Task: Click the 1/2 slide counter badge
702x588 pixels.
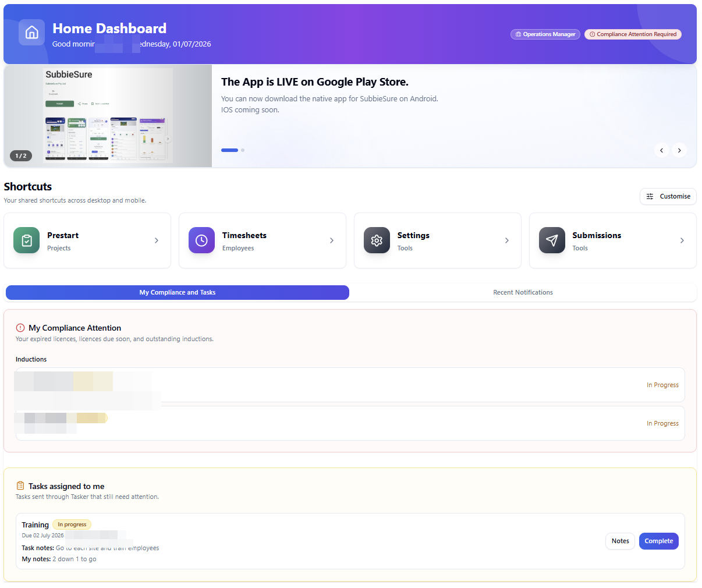Action: coord(21,155)
